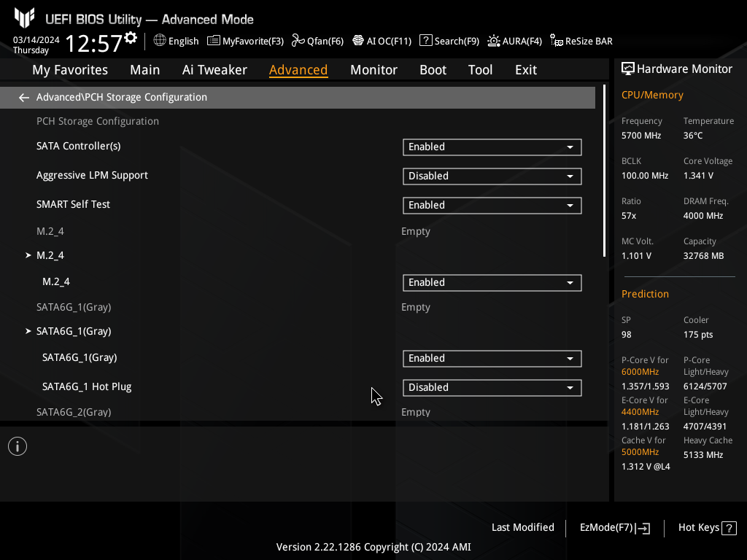Collapse the SATA6G_1(Gray) submenu arrow
The height and width of the screenshot is (560, 747).
(28, 331)
